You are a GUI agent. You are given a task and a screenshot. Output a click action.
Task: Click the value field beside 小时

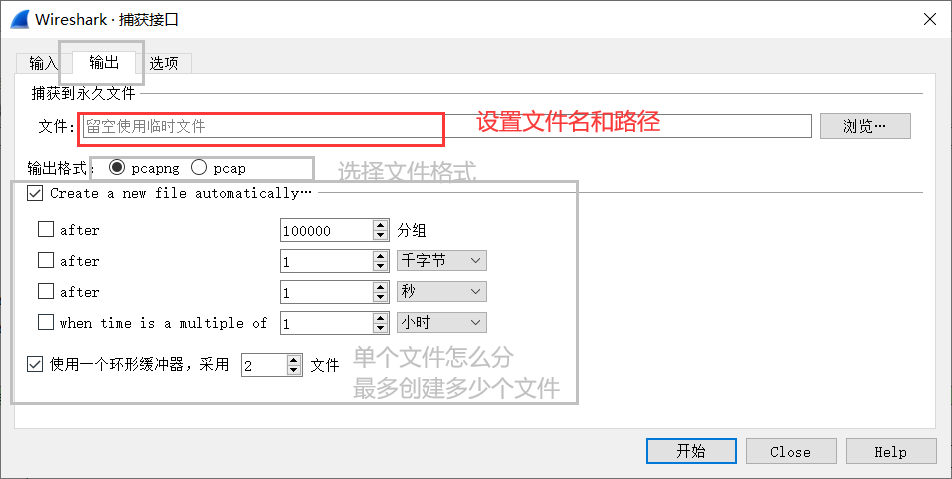click(x=327, y=324)
